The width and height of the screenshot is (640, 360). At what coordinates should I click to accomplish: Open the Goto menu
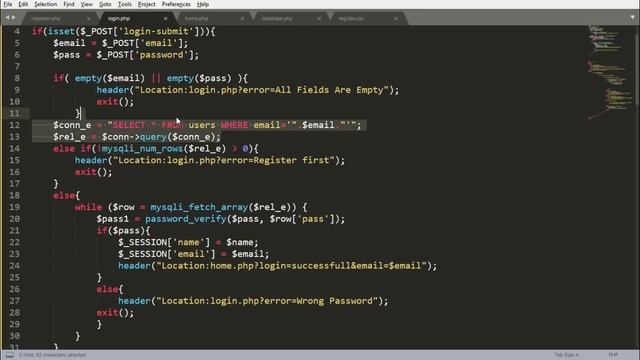105,4
